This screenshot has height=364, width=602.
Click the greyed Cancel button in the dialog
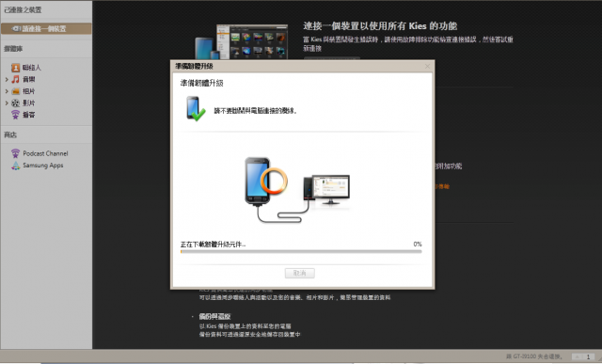[299, 273]
